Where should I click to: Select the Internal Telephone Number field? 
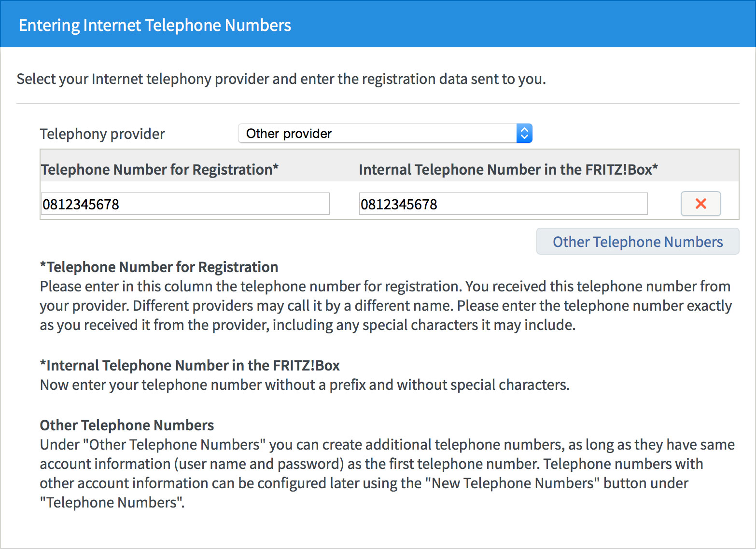(503, 204)
